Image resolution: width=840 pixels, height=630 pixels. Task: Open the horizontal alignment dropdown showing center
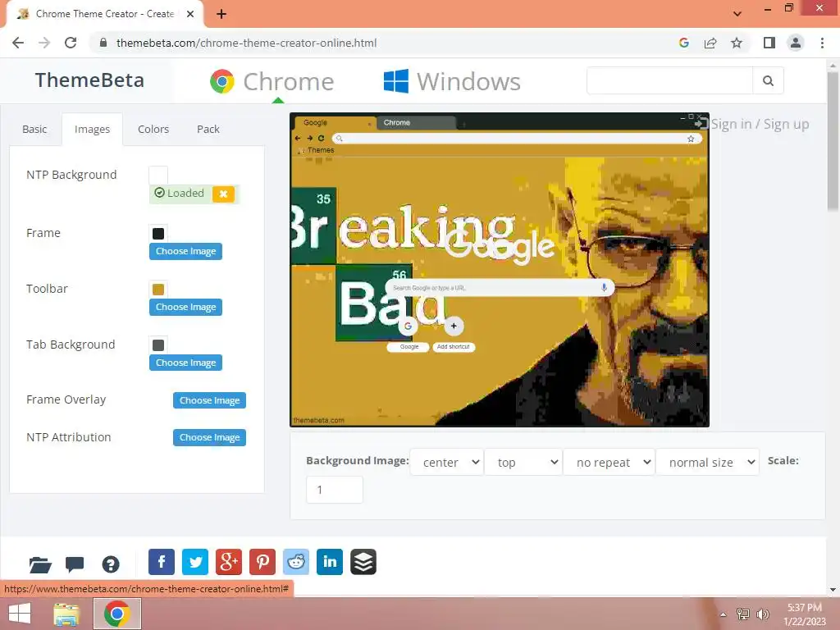[447, 463]
